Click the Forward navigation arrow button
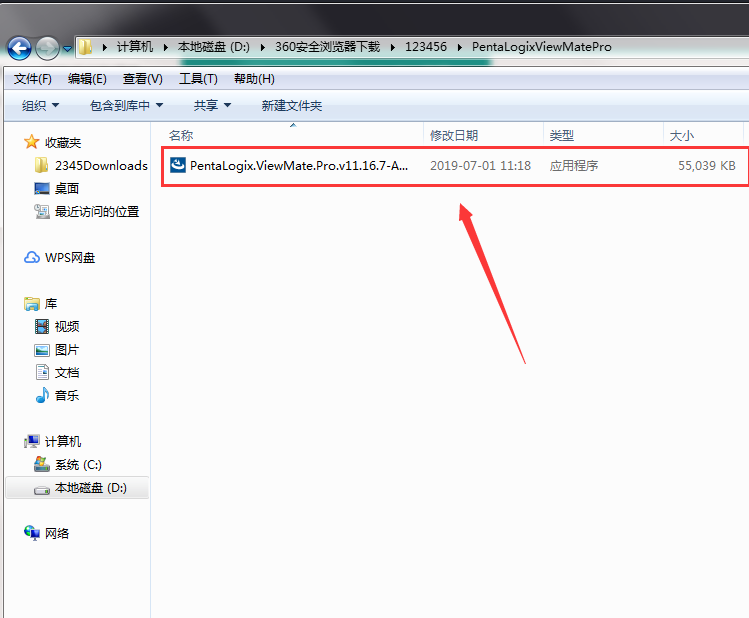This screenshot has height=618, width=749. tap(47, 48)
